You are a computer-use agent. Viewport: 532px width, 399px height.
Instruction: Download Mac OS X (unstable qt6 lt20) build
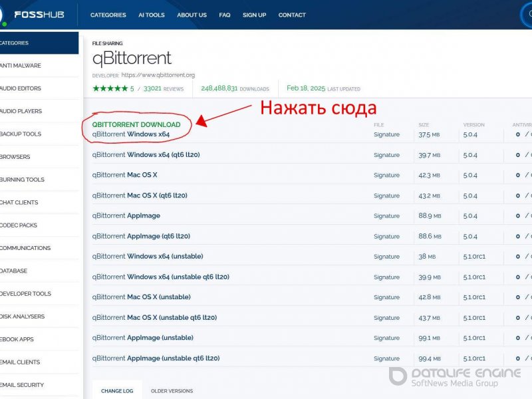[154, 318]
